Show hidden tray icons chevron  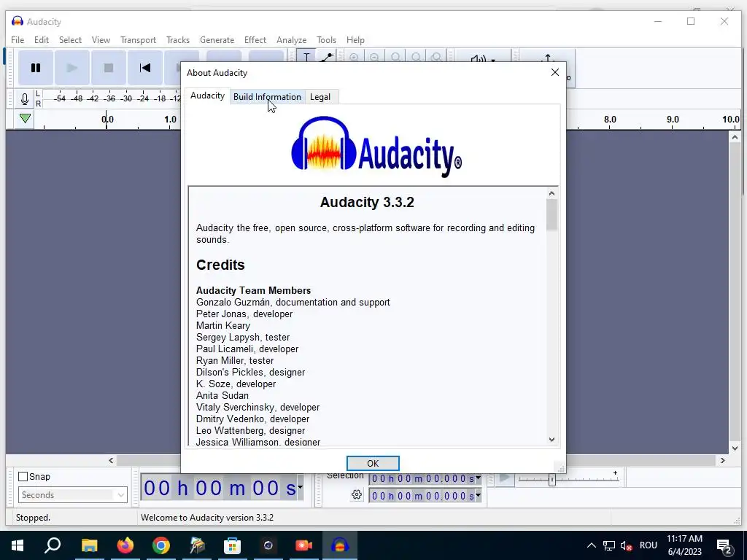pos(591,545)
